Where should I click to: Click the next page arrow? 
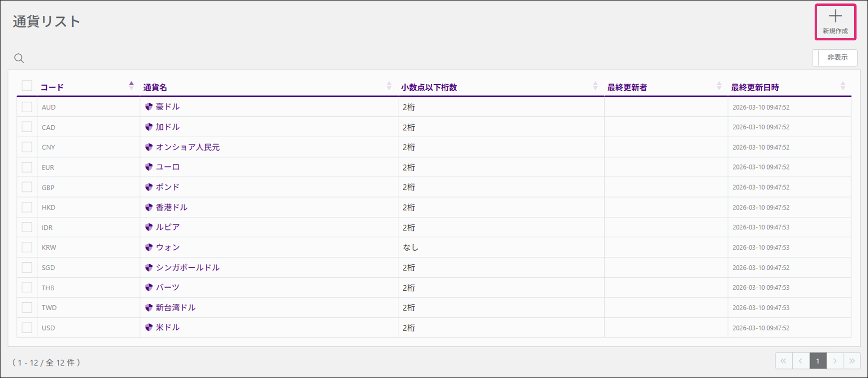(x=835, y=361)
